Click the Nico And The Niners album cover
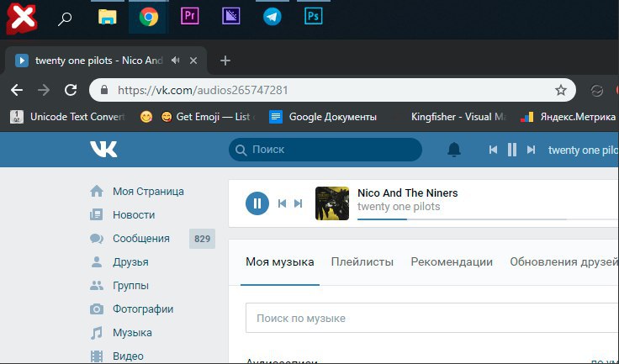 click(332, 203)
